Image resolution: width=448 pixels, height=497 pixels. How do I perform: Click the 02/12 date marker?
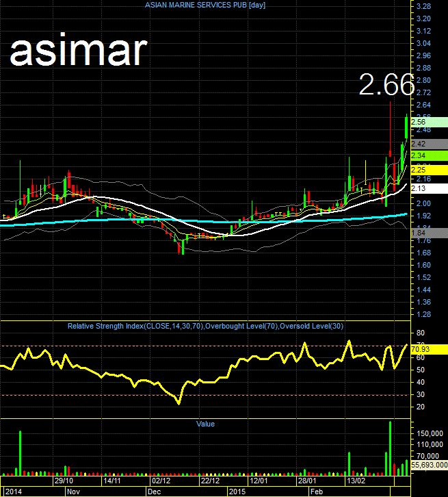(161, 481)
